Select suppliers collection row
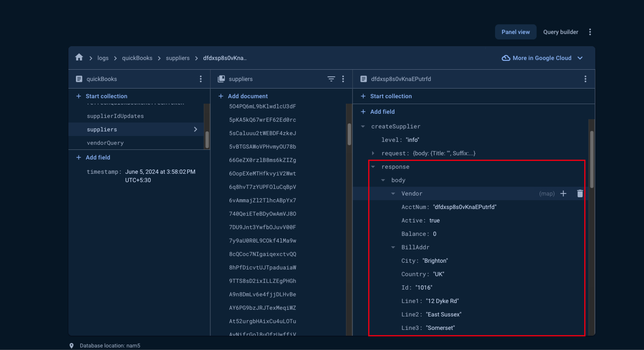 (x=136, y=129)
